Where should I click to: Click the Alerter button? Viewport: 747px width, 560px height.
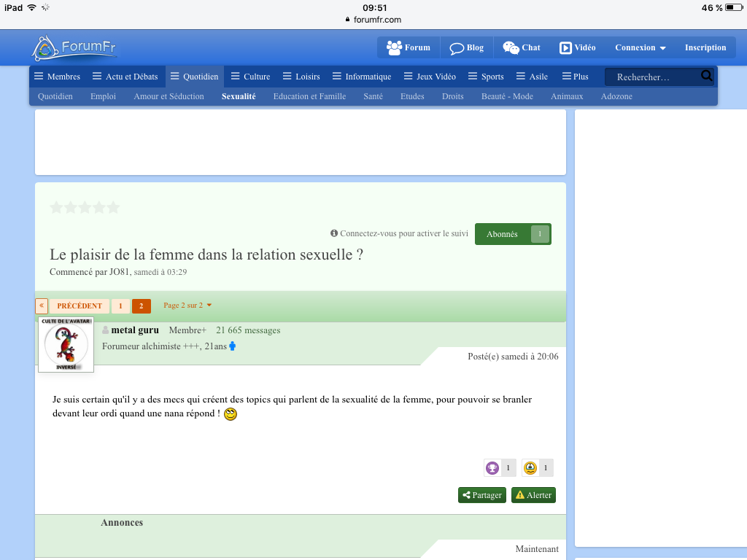pyautogui.click(x=533, y=495)
